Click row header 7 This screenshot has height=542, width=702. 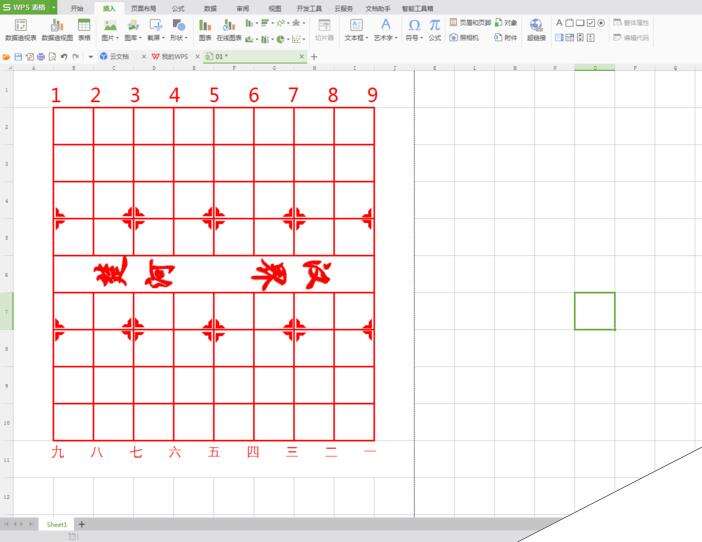(6, 311)
